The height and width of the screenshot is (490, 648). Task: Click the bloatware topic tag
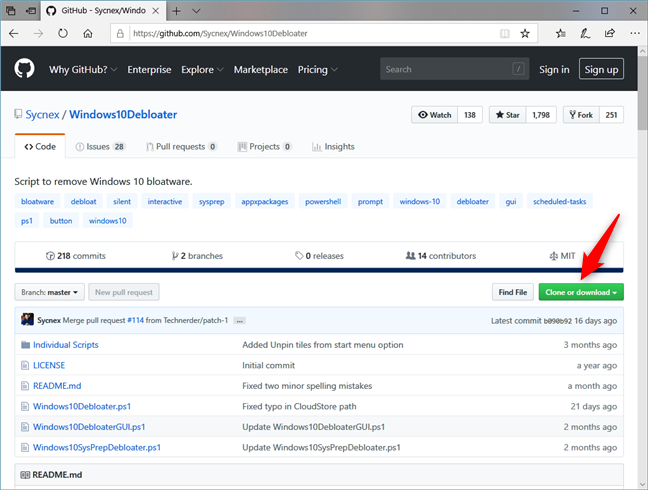37,202
